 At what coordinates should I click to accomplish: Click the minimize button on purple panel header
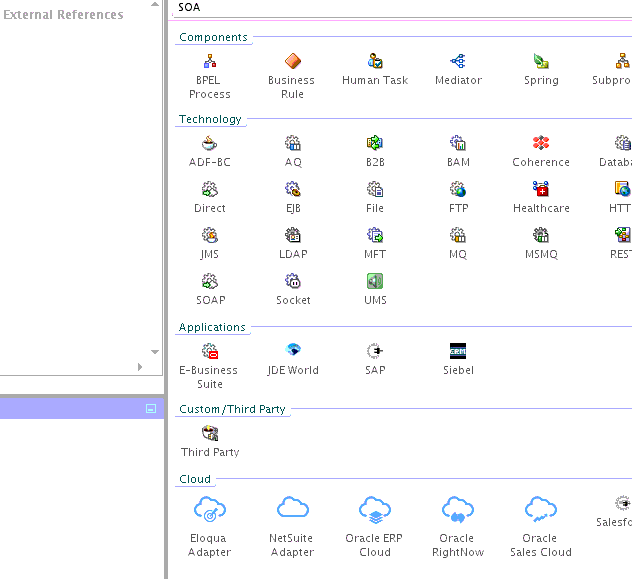[151, 408]
